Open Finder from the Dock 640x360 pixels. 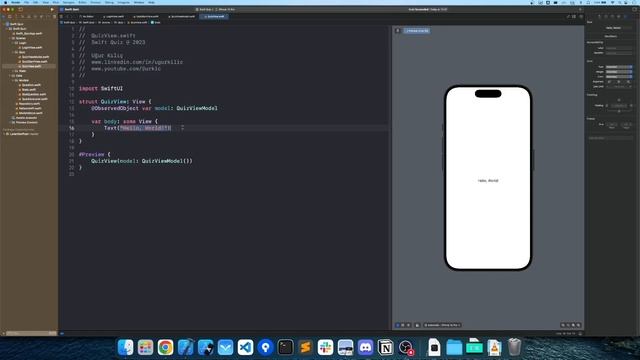pyautogui.click(x=125, y=347)
